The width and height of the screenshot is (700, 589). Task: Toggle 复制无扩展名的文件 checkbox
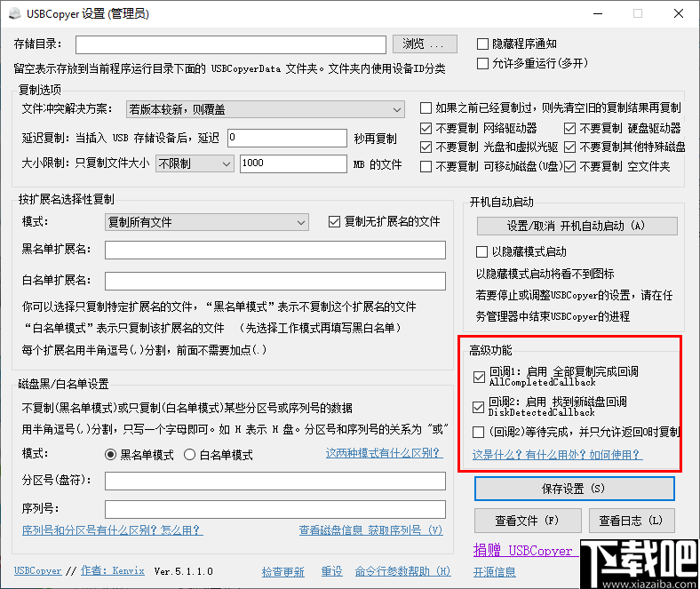pyautogui.click(x=334, y=221)
